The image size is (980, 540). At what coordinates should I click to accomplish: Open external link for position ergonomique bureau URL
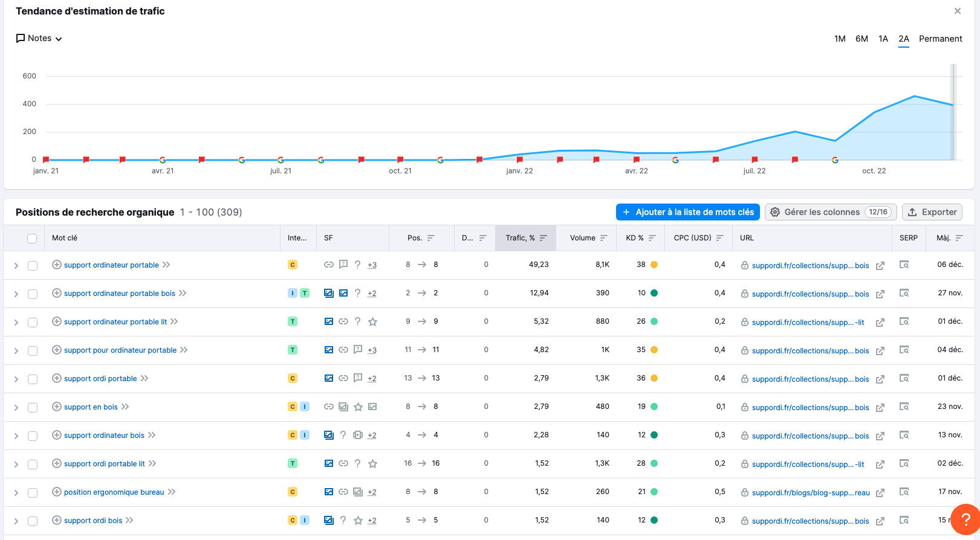880,493
